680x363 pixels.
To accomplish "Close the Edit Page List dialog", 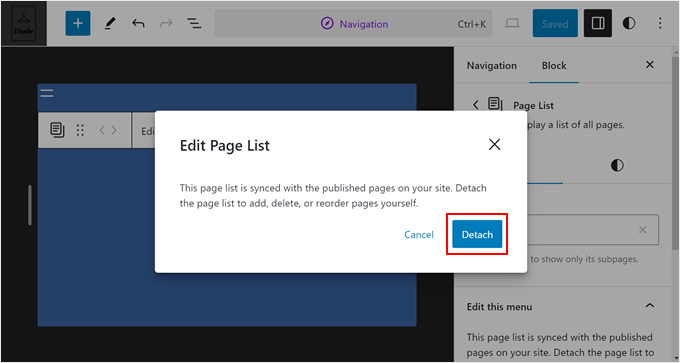I will 494,144.
